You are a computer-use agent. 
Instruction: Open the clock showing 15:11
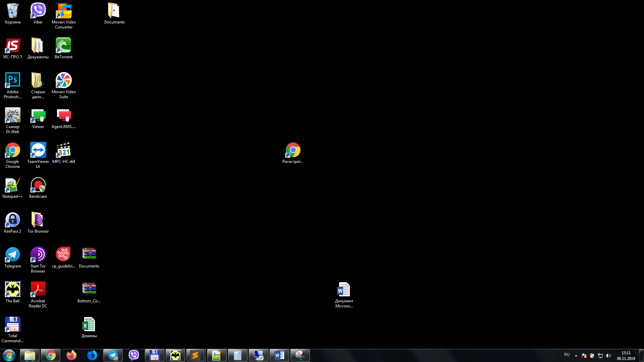point(626,356)
